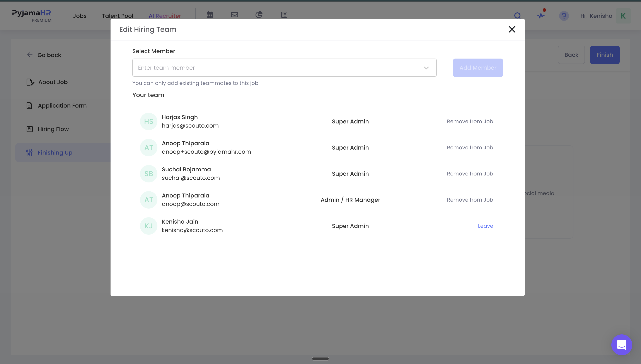The width and height of the screenshot is (641, 364).
Task: Open the mail inbox icon
Action: click(234, 15)
